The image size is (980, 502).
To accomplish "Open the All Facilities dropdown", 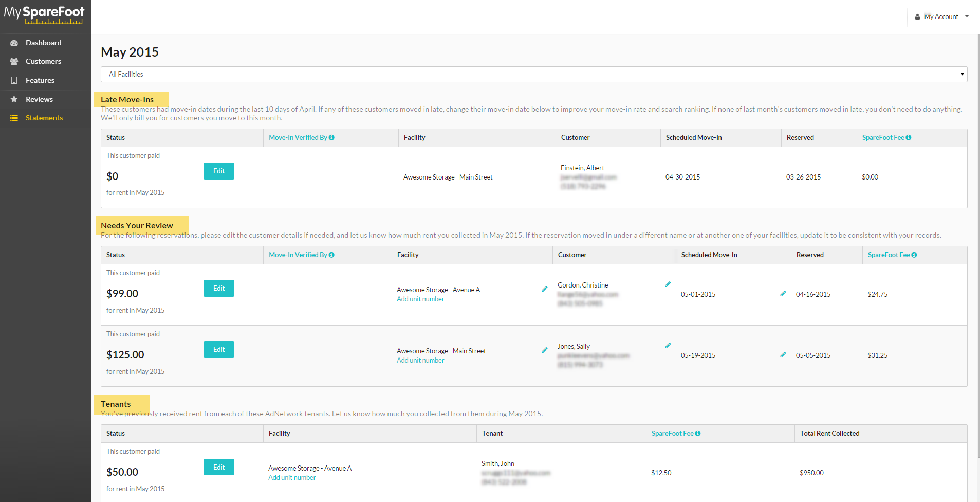I will pos(534,74).
